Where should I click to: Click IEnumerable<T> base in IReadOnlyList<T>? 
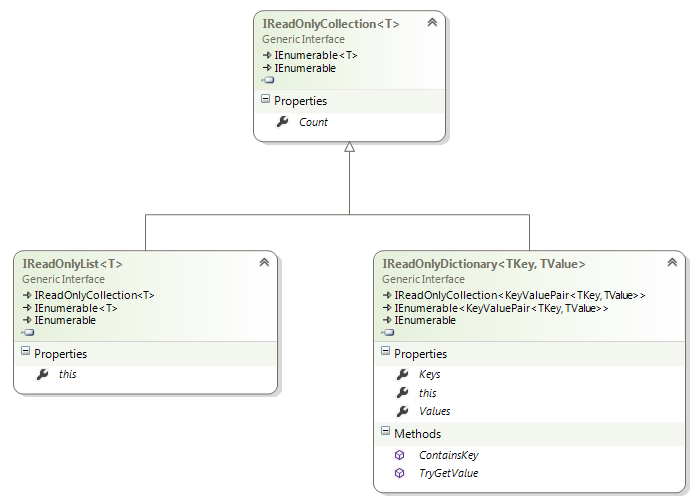(76, 308)
